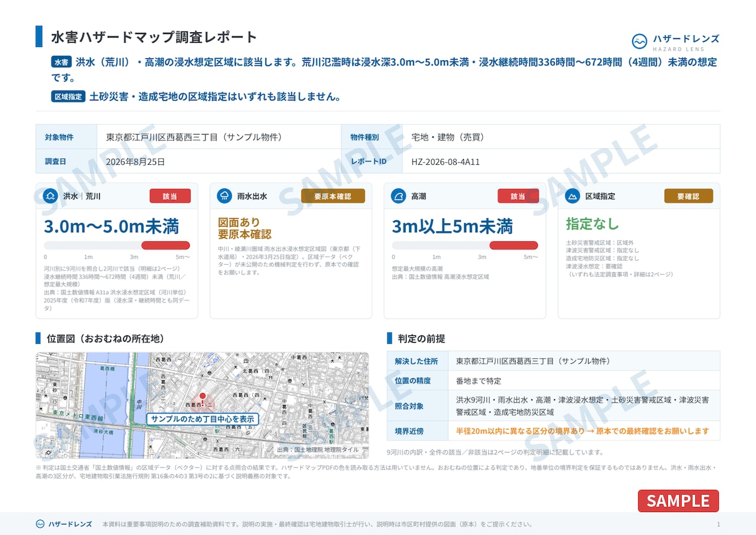Click the depth scale bar on the 高潮 card

point(465,245)
